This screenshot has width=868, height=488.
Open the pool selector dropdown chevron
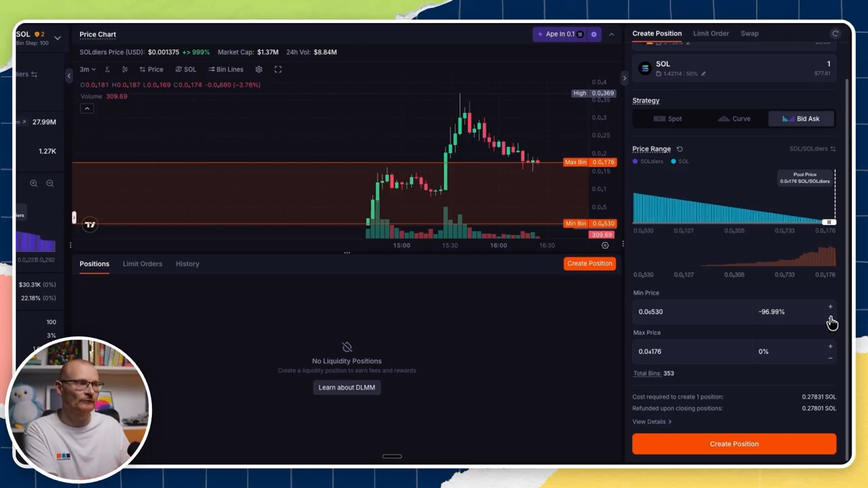[x=58, y=38]
